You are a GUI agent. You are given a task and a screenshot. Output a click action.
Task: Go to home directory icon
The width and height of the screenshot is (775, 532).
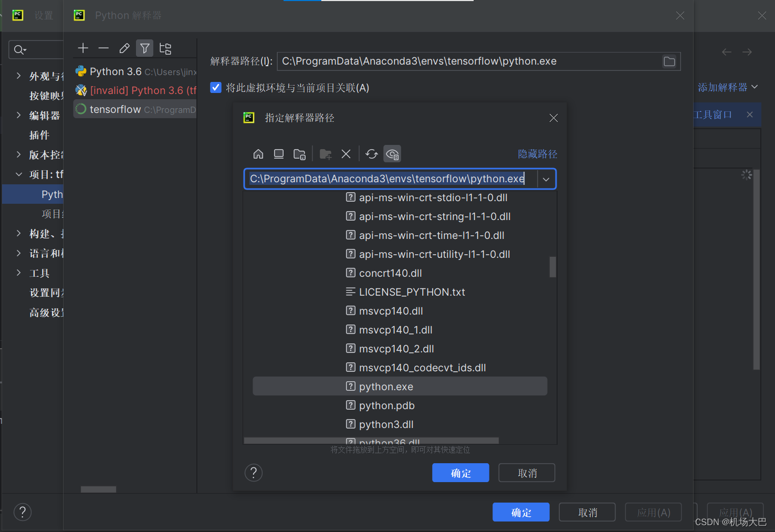coord(258,154)
